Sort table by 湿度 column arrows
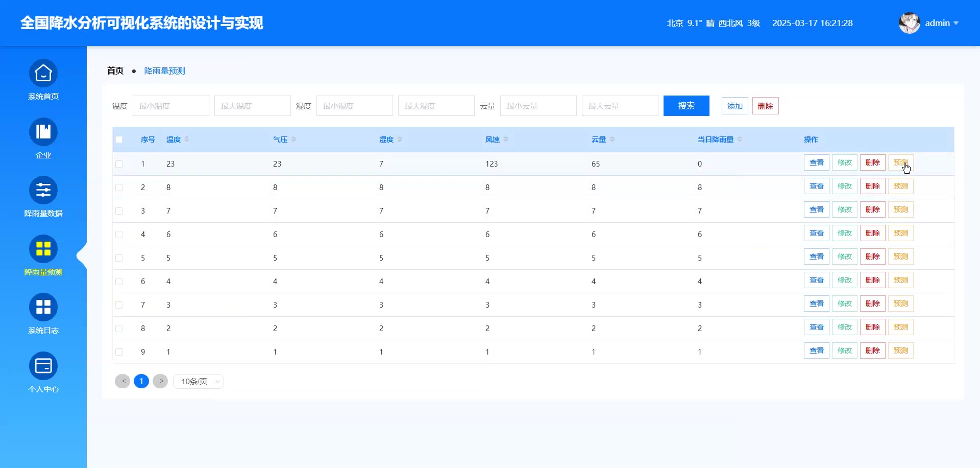This screenshot has height=468, width=980. pyautogui.click(x=400, y=139)
